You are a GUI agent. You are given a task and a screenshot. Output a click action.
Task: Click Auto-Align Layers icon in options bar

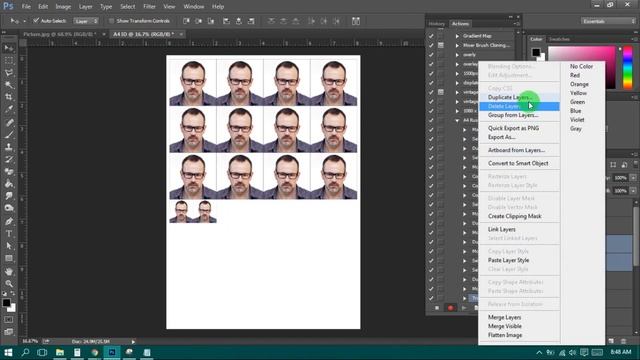coord(356,21)
